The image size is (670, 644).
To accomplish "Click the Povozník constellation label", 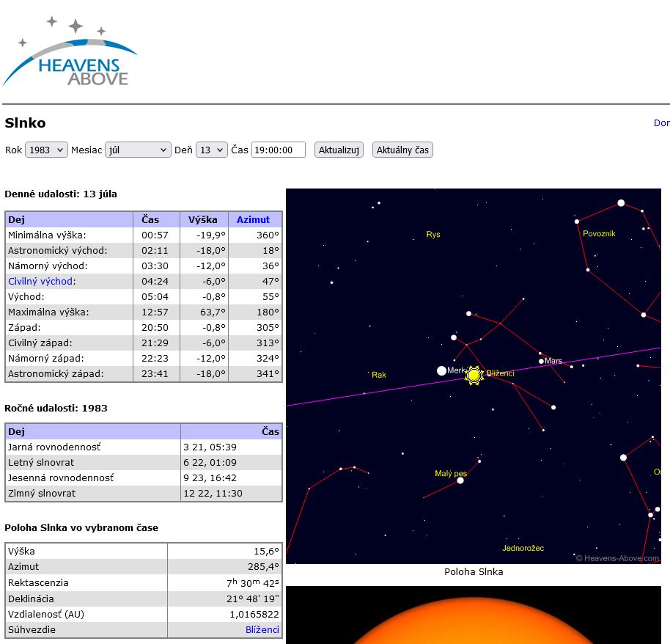I will 599,234.
